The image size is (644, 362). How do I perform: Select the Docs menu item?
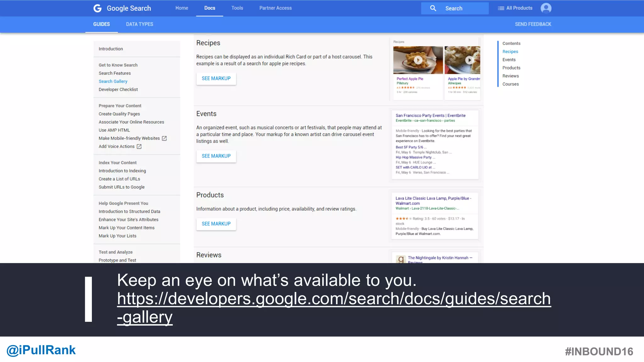(210, 8)
